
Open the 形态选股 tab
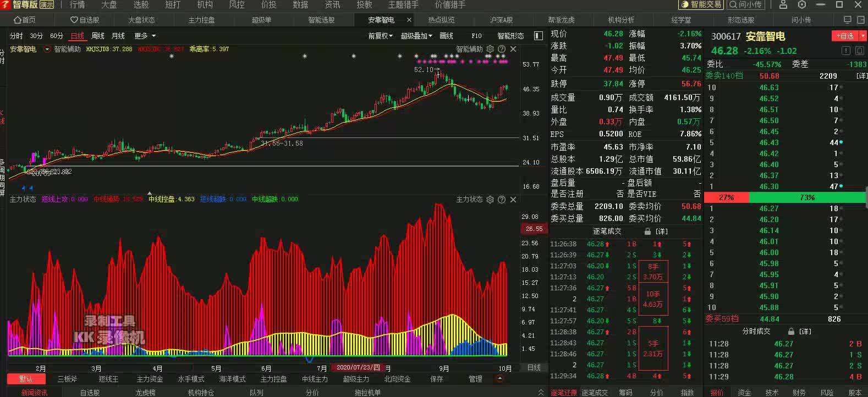[x=741, y=20]
